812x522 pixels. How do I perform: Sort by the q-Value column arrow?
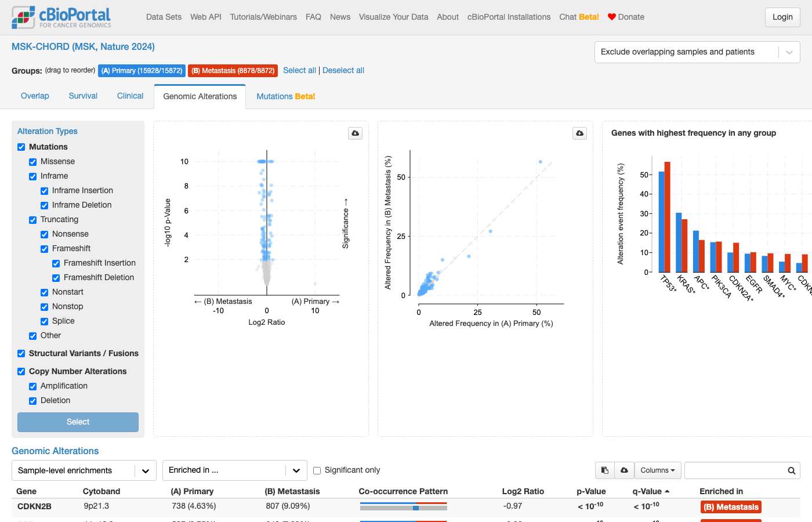[667, 491]
